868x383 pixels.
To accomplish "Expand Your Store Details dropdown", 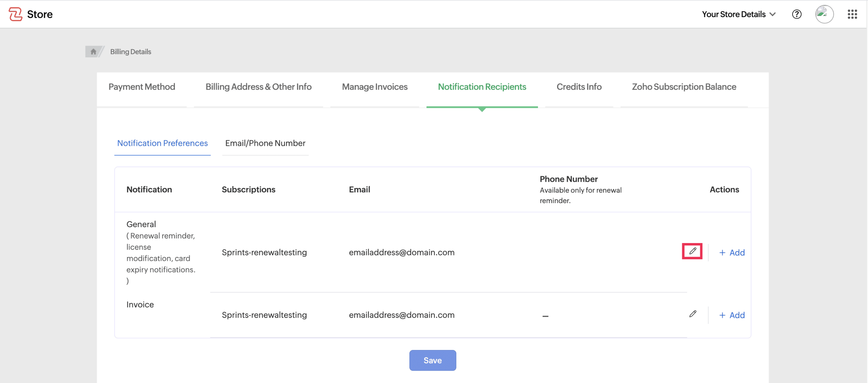I will tap(738, 14).
